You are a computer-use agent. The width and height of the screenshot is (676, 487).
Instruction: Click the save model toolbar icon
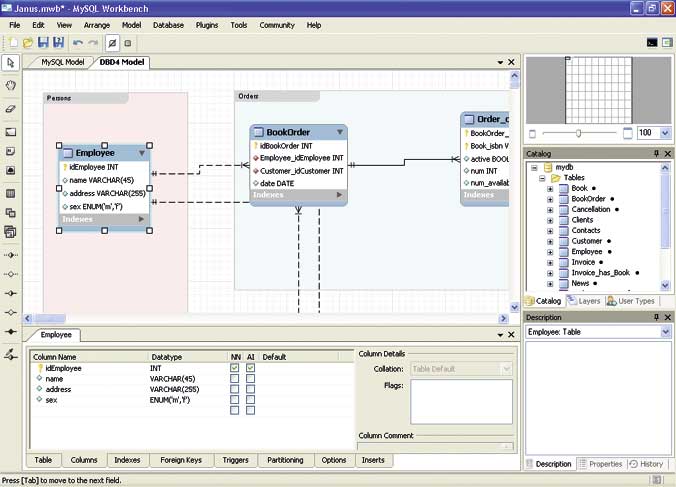point(43,42)
